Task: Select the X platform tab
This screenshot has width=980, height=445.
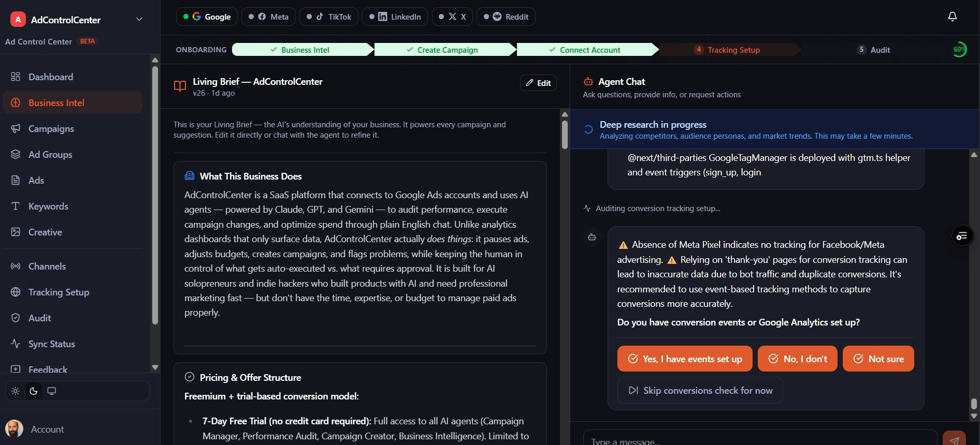Action: tap(452, 17)
